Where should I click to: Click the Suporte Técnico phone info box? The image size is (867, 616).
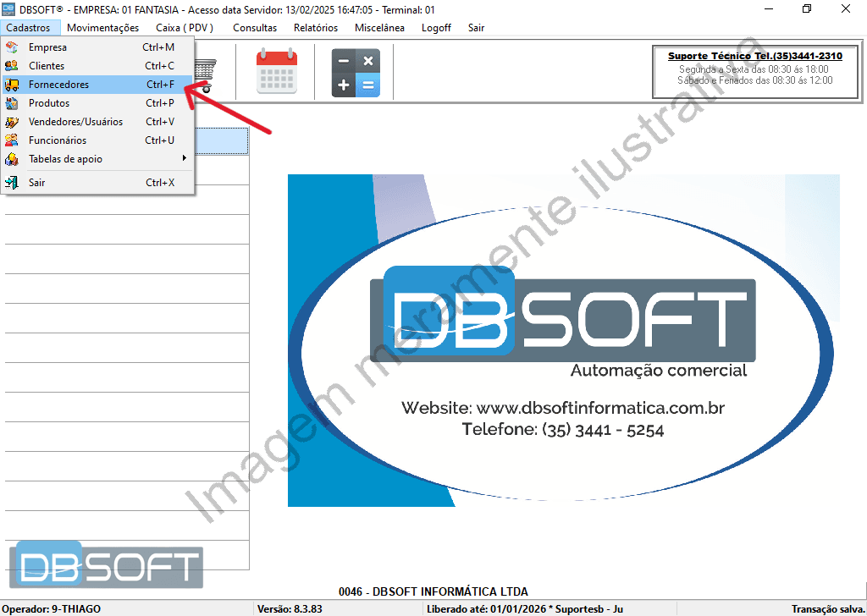[x=754, y=71]
